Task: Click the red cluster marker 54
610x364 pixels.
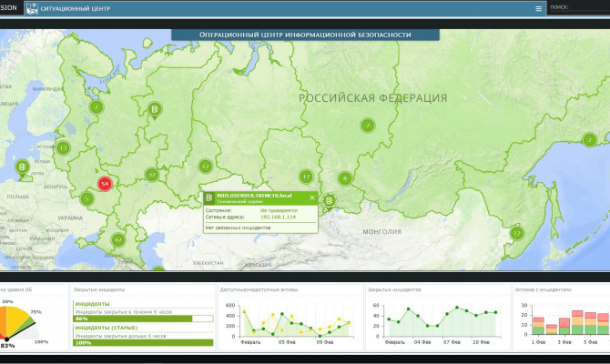Action: (x=105, y=183)
